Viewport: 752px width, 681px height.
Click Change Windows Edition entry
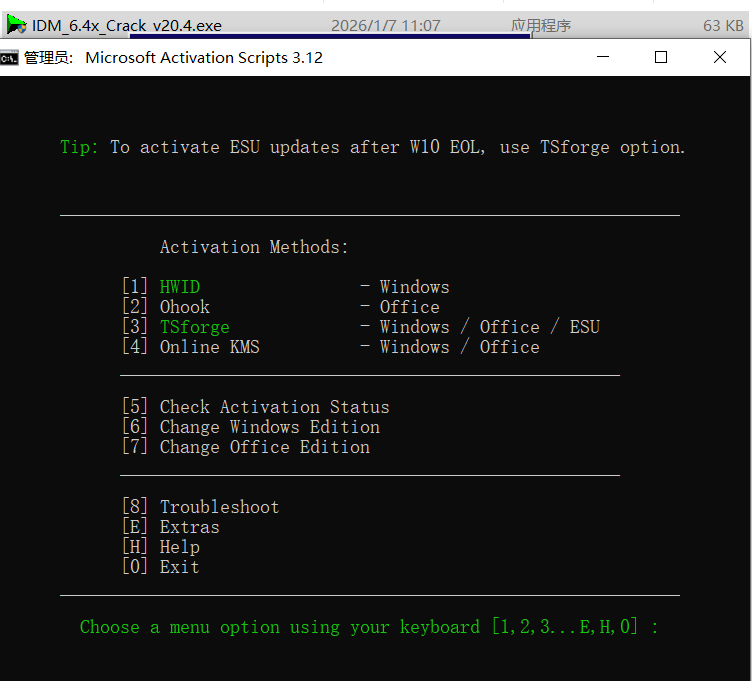270,427
